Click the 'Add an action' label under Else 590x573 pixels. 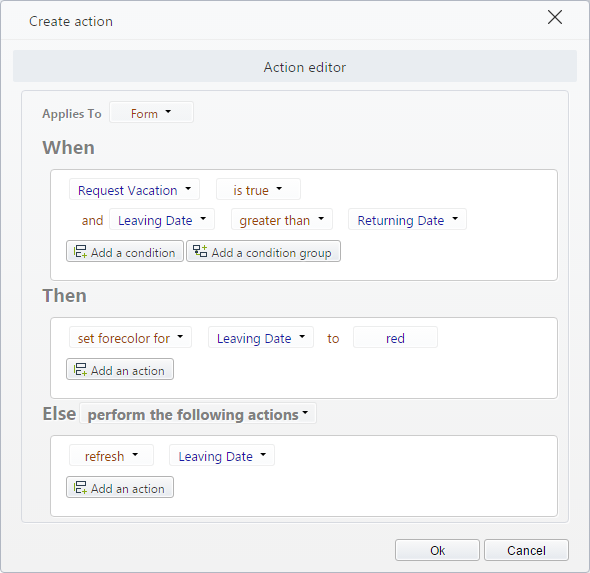click(128, 489)
